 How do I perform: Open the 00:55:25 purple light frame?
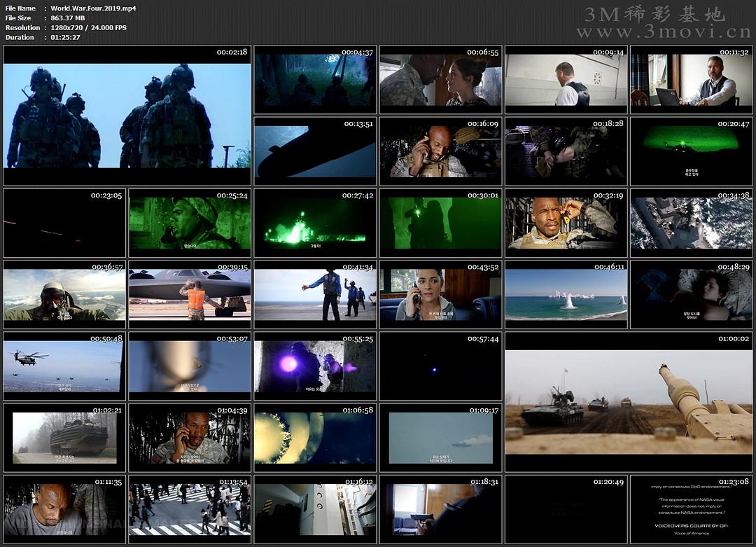pyautogui.click(x=315, y=366)
